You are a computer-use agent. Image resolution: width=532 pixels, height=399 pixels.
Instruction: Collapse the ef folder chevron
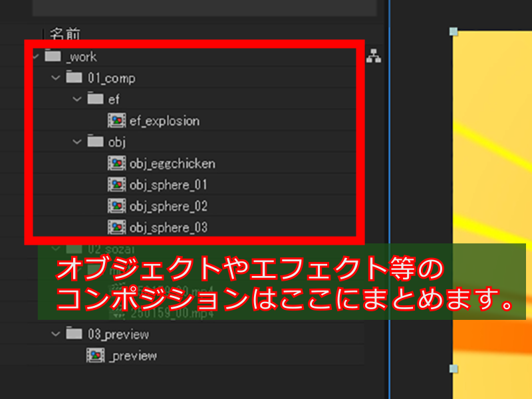pyautogui.click(x=77, y=99)
